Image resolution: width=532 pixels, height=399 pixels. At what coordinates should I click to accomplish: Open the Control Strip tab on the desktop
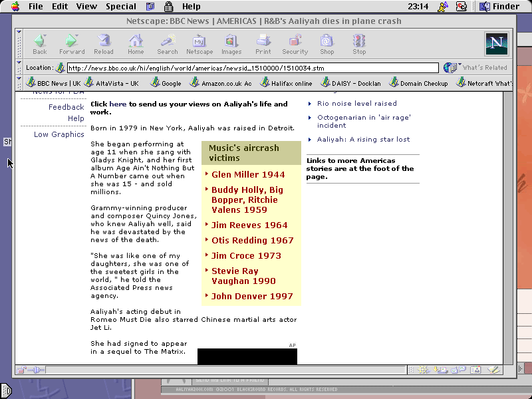[x=6, y=391]
